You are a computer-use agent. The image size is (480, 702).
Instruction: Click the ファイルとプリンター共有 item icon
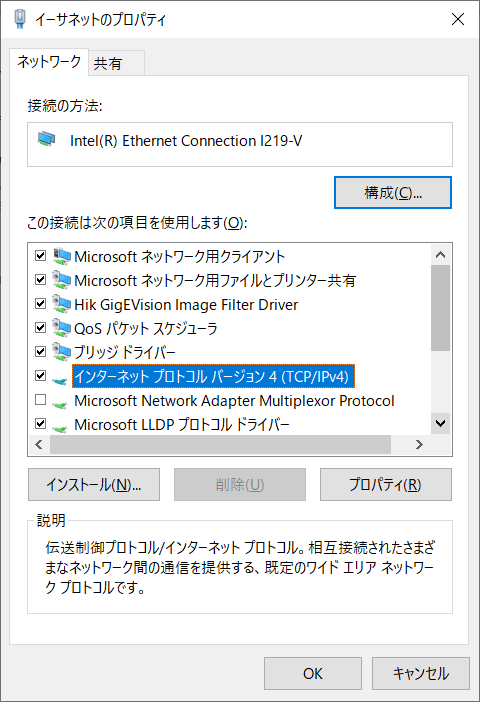(x=62, y=280)
